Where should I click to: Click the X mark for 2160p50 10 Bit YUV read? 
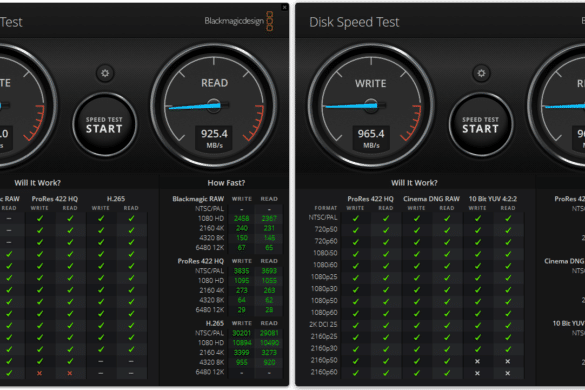pyautogui.click(x=508, y=361)
